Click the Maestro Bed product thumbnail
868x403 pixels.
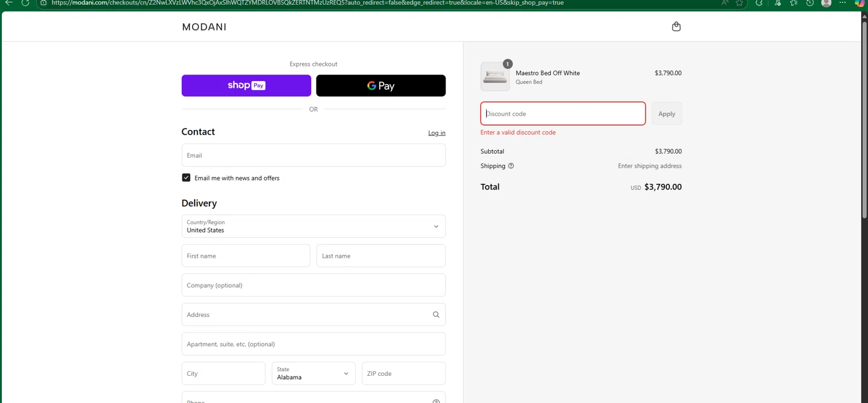click(x=495, y=77)
